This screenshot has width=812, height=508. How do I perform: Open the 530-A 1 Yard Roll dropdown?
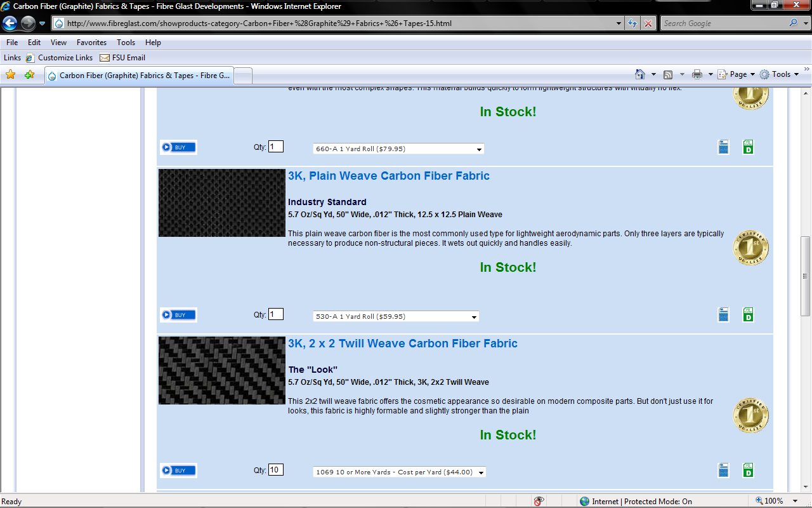396,316
